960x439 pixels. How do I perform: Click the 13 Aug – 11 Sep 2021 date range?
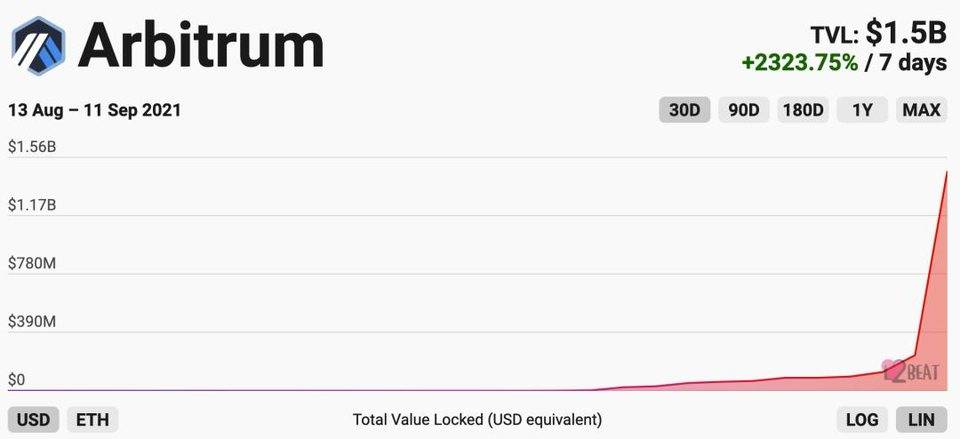[94, 111]
